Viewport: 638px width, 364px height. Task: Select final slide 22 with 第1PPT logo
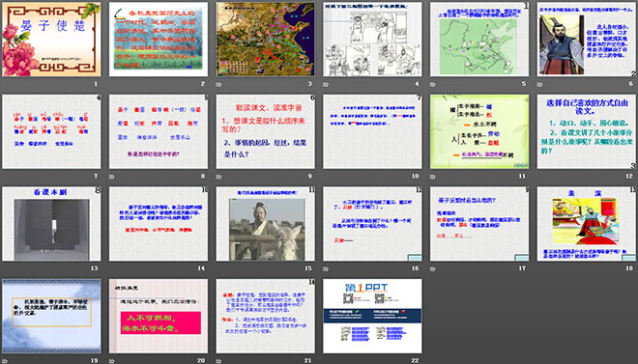click(x=372, y=316)
